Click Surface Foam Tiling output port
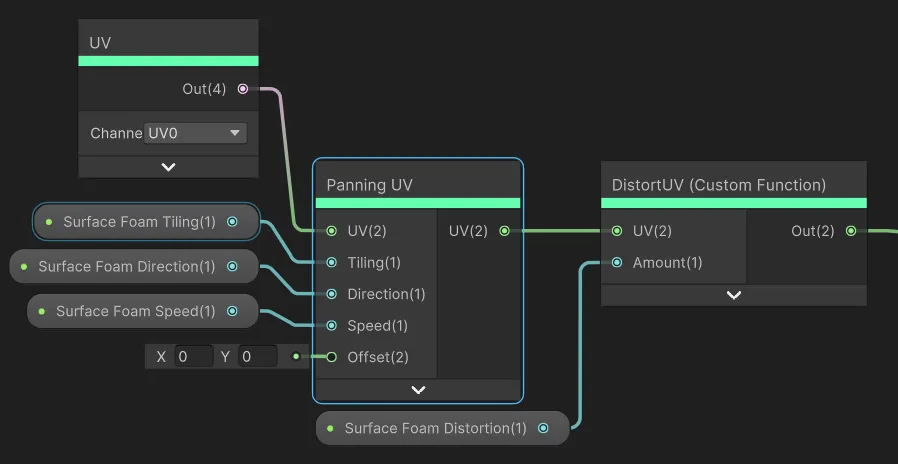The height and width of the screenshot is (464, 898). (x=232, y=222)
